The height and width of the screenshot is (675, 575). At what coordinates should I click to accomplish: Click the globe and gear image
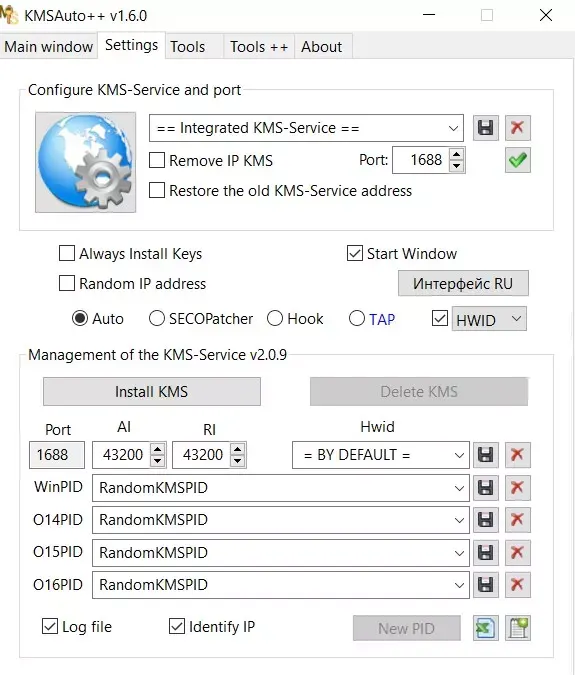(85, 162)
